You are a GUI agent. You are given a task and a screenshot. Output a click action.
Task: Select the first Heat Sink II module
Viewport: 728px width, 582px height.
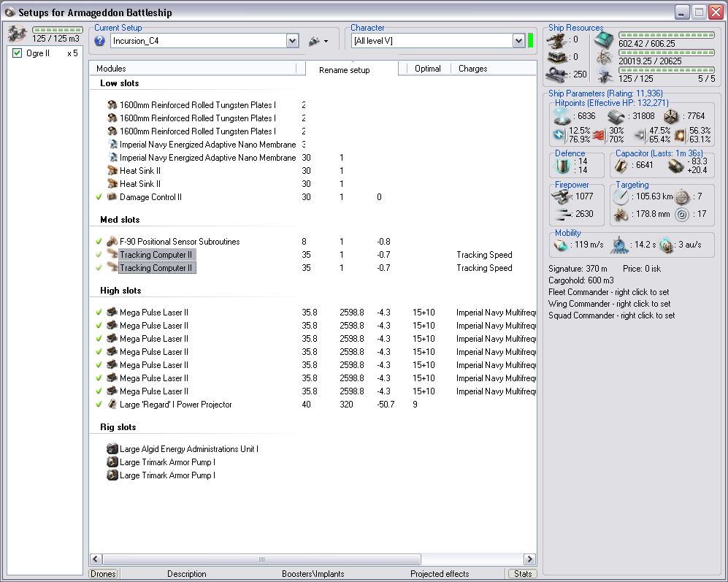(x=139, y=170)
